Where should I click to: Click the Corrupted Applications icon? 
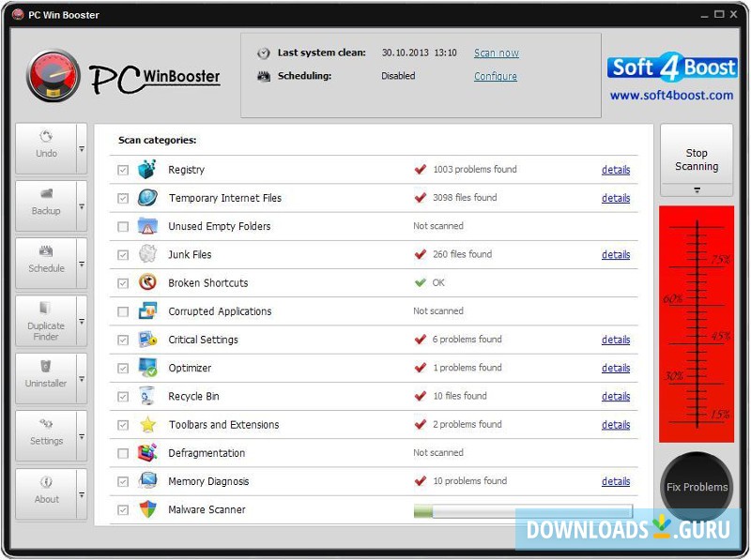(147, 311)
